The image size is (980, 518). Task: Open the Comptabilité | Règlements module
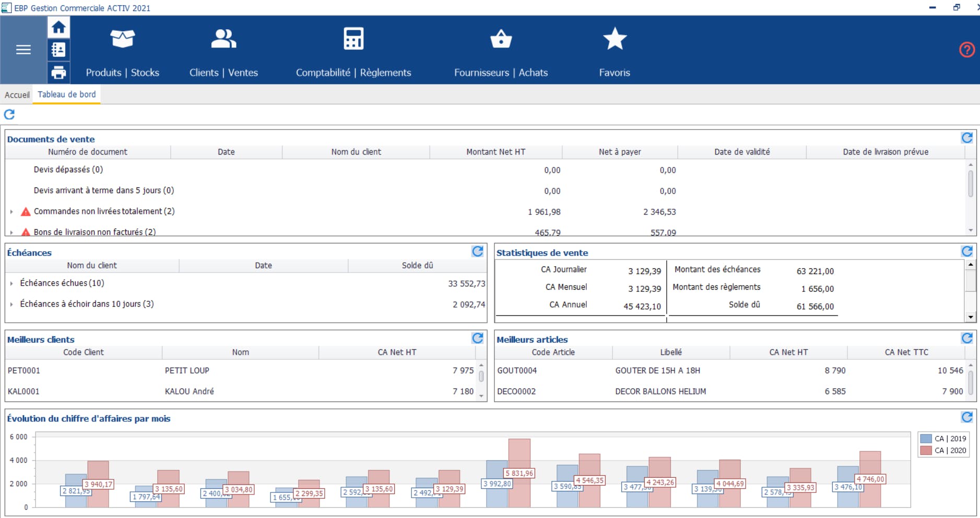(x=353, y=50)
